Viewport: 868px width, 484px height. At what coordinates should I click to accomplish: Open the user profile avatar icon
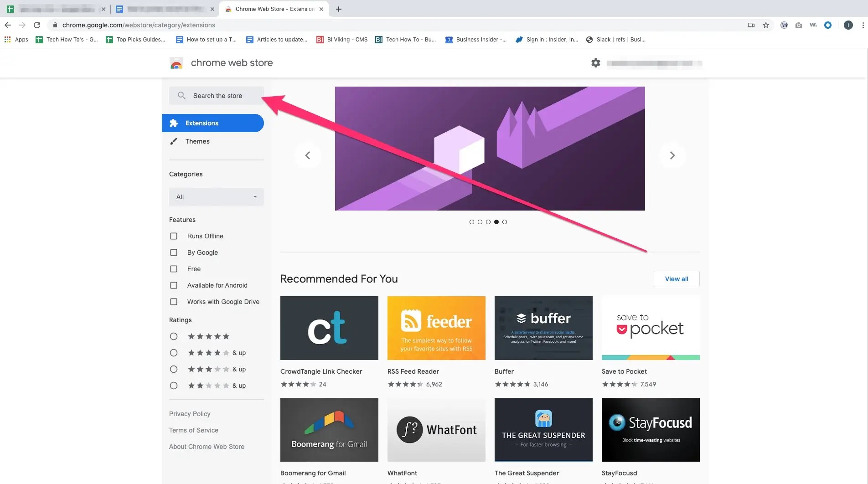(848, 25)
